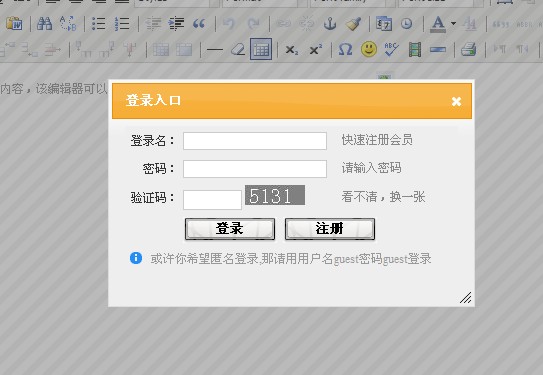The width and height of the screenshot is (543, 375).
Task: Toggle the superscript button
Action: 315,50
